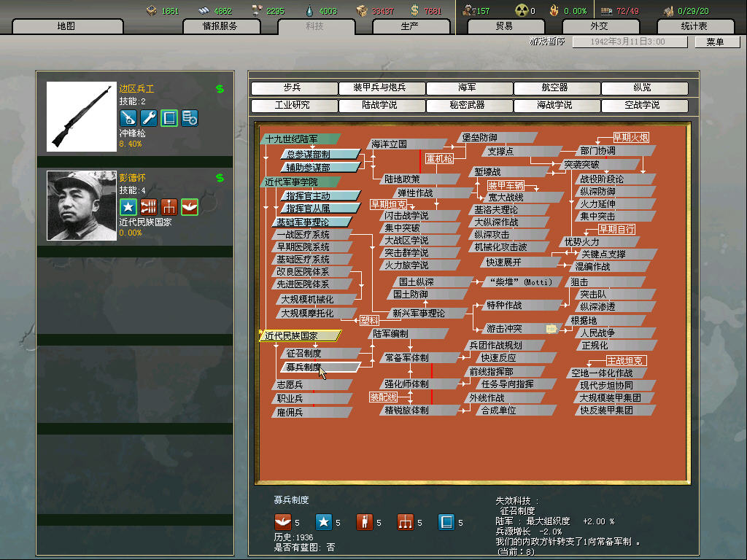Viewport: 747px width, 560px height.
Task: Click the portrait of 彭德怀
Action: coord(82,205)
